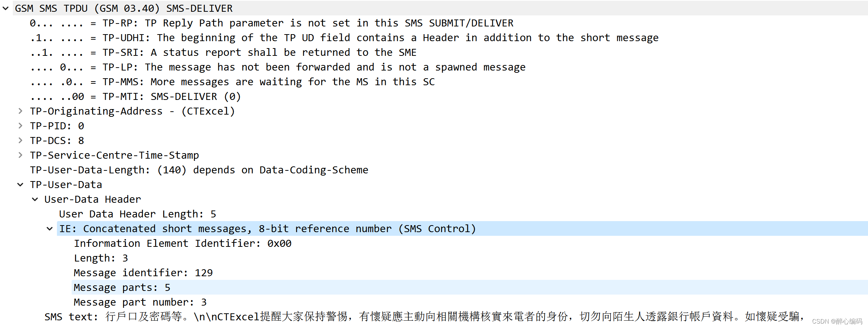This screenshot has width=868, height=328.
Task: Expand the TP-DCS: 8 node
Action: [x=20, y=140]
